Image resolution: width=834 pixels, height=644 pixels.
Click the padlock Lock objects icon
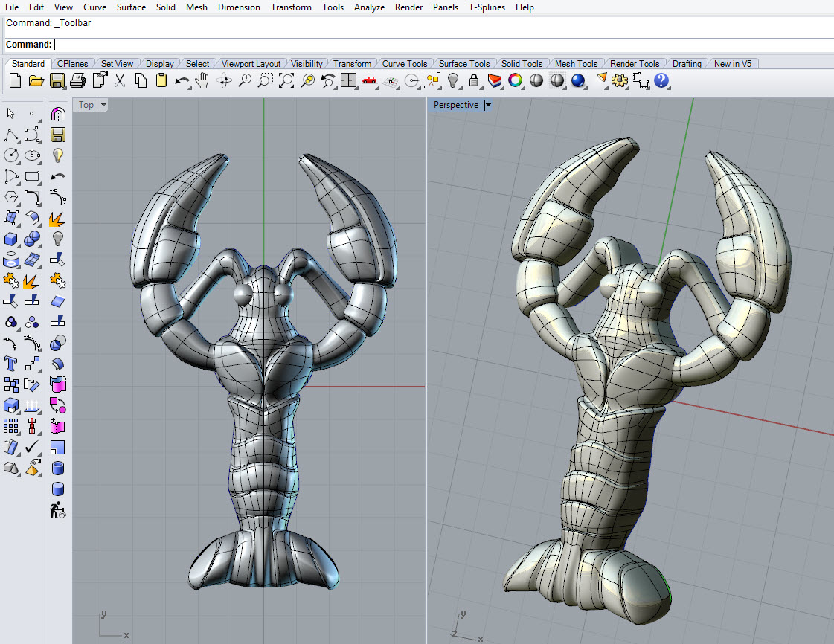pyautogui.click(x=474, y=81)
